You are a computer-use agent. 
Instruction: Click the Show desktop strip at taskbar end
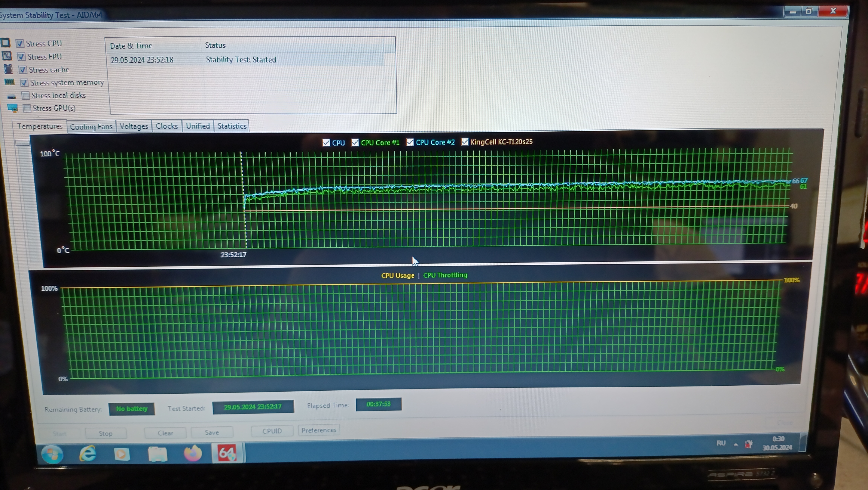[x=803, y=442]
